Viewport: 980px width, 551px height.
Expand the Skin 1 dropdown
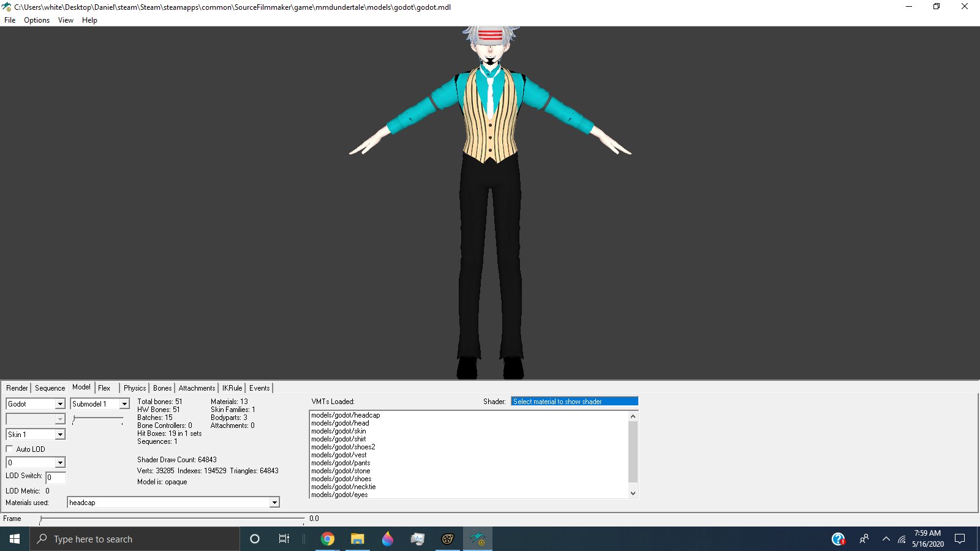tap(60, 435)
